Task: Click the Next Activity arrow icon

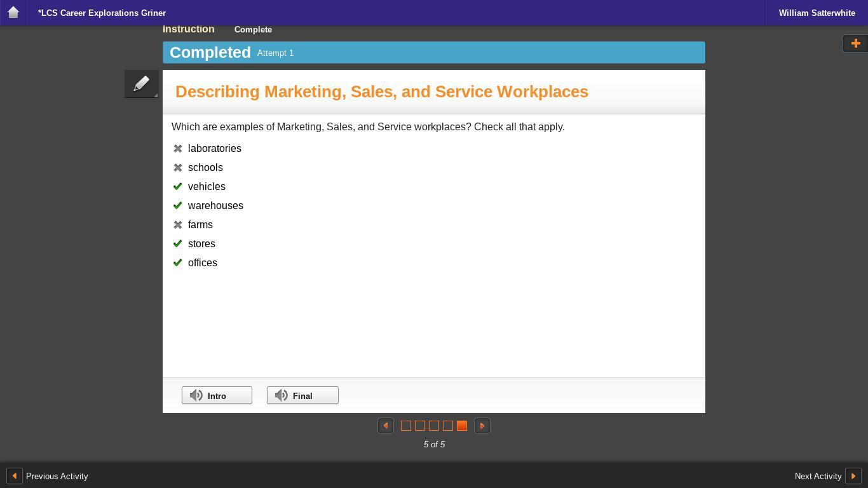Action: (x=853, y=476)
